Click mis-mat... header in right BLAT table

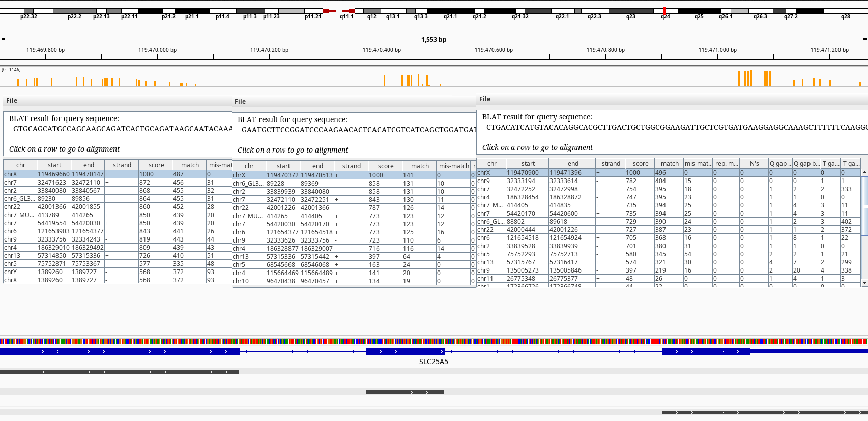pos(698,163)
